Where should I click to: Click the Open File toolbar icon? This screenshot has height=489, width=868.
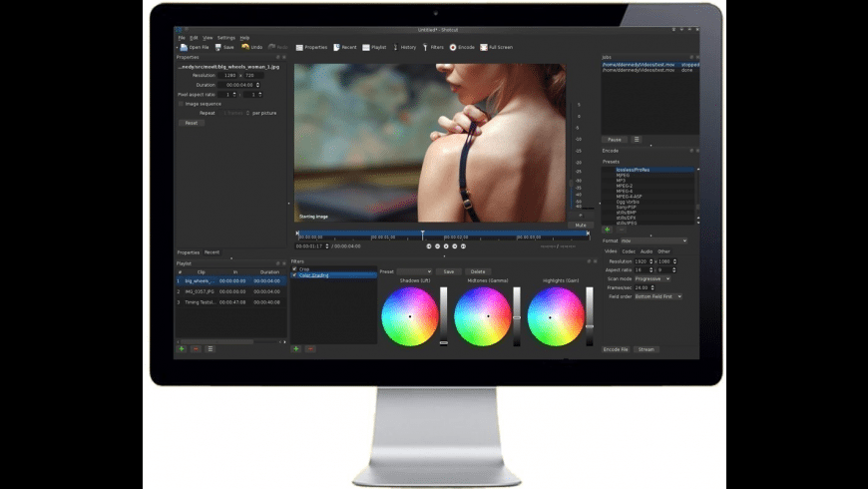(x=184, y=48)
